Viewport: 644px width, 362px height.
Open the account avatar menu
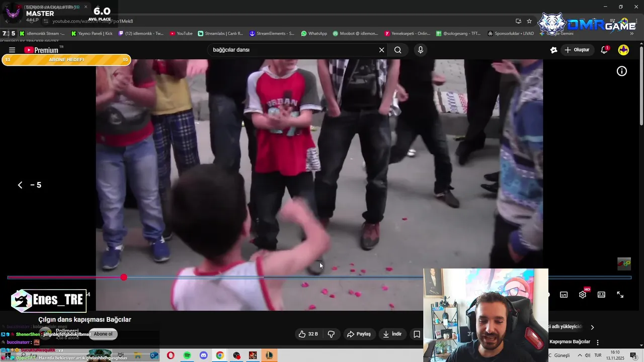point(623,50)
